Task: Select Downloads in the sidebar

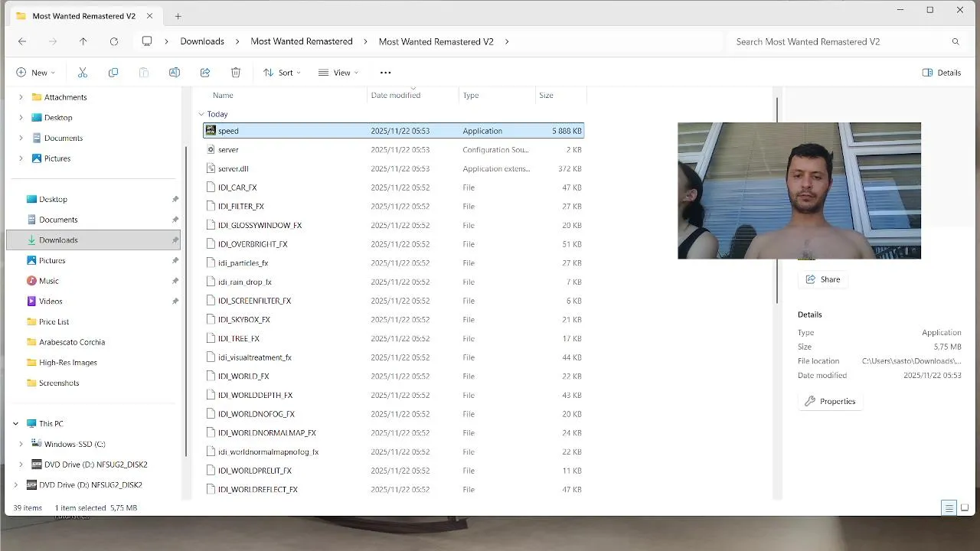Action: (x=93, y=240)
